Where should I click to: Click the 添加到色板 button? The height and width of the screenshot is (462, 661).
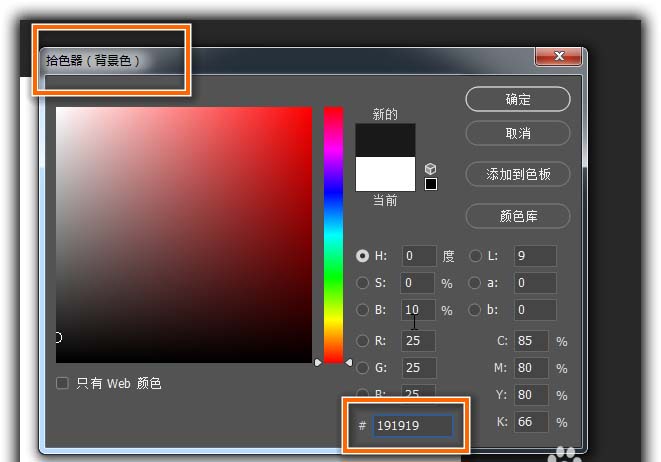[x=518, y=174]
